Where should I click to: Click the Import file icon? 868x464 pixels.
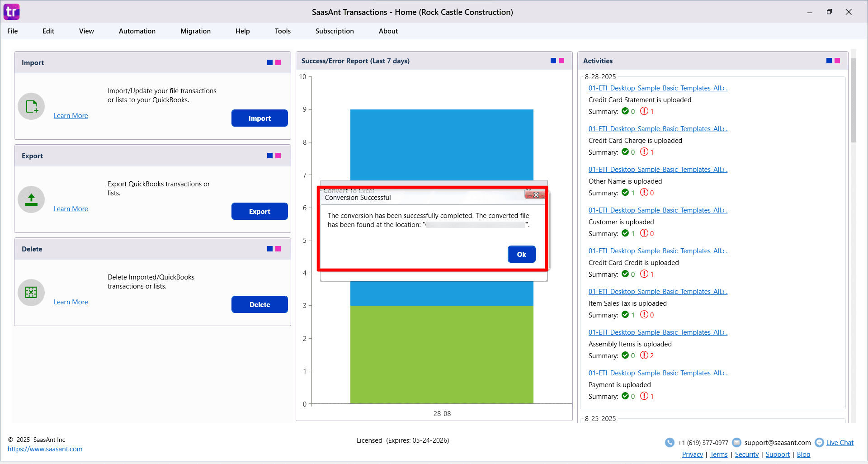click(x=31, y=106)
